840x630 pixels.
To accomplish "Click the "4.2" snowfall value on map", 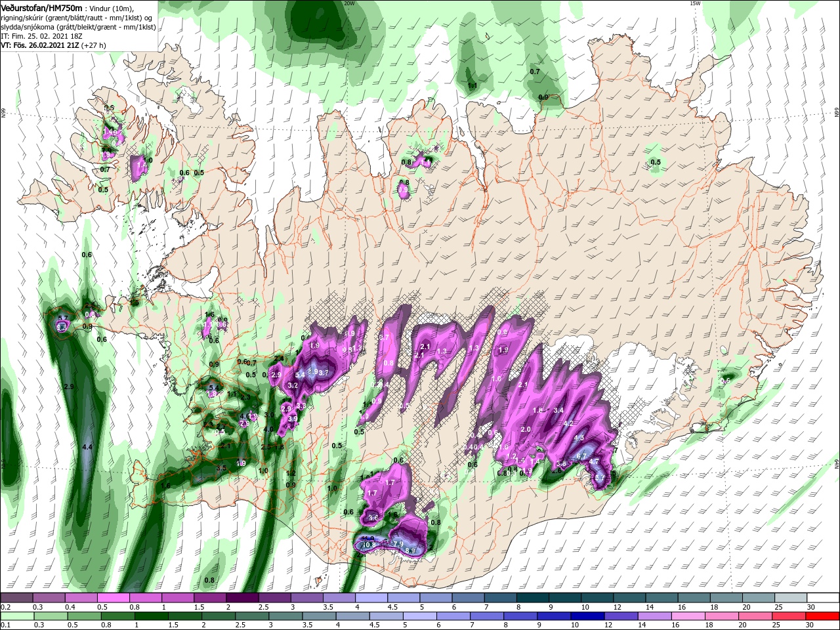I will point(568,423).
